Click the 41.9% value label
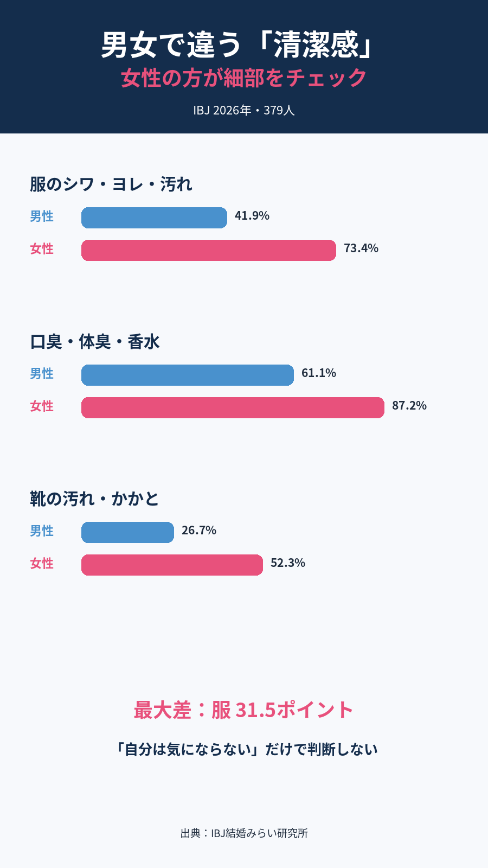The image size is (488, 868). 252,216
